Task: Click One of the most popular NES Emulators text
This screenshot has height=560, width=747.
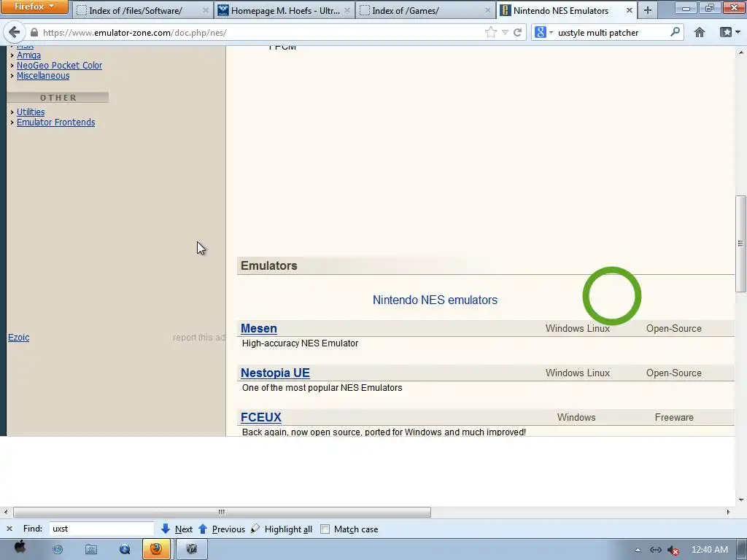Action: (x=322, y=388)
